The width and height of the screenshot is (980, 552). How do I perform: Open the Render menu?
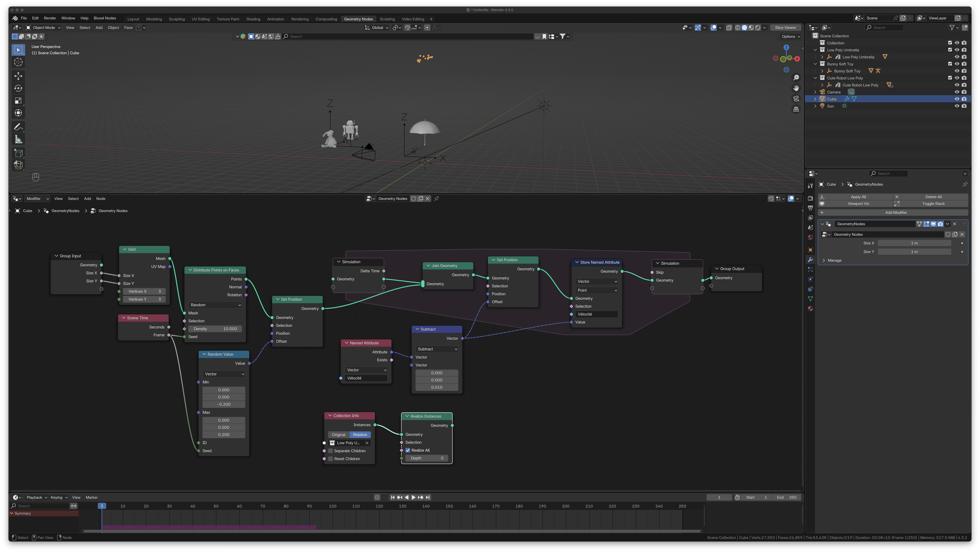pos(50,18)
